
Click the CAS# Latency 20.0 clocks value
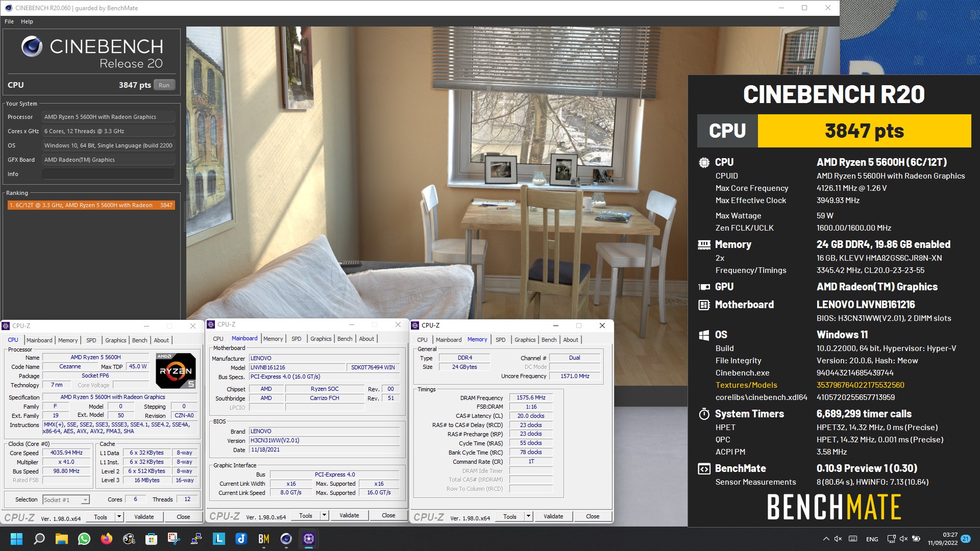pyautogui.click(x=531, y=416)
